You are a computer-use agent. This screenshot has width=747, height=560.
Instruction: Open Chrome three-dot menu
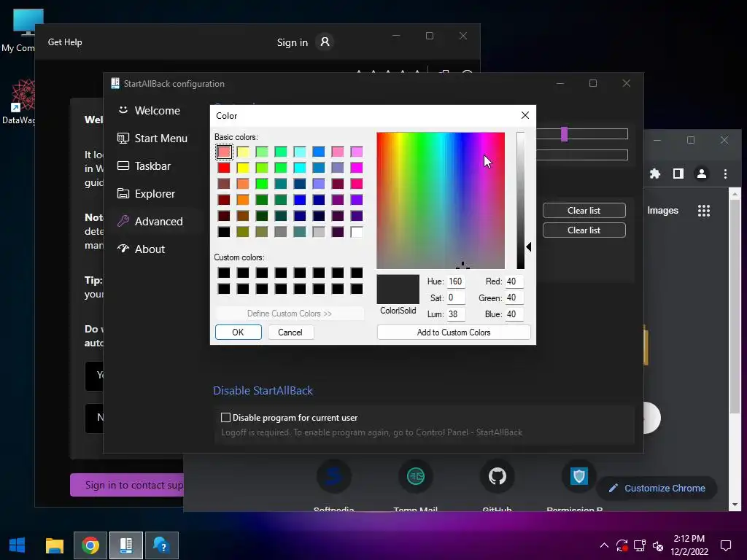click(x=725, y=174)
